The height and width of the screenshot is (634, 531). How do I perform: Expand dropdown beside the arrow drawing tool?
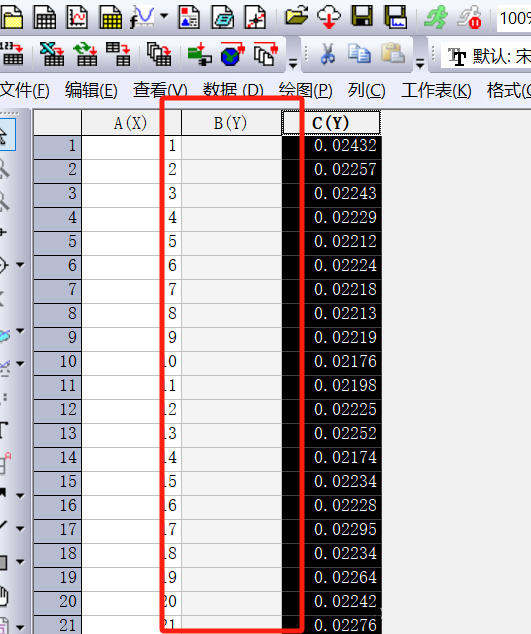pos(20,496)
